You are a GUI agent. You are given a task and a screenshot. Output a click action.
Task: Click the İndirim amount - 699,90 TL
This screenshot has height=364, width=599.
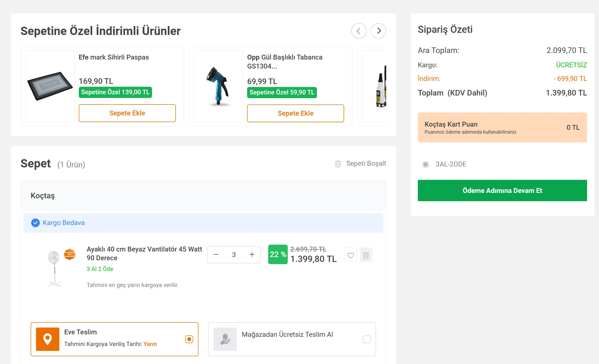570,79
